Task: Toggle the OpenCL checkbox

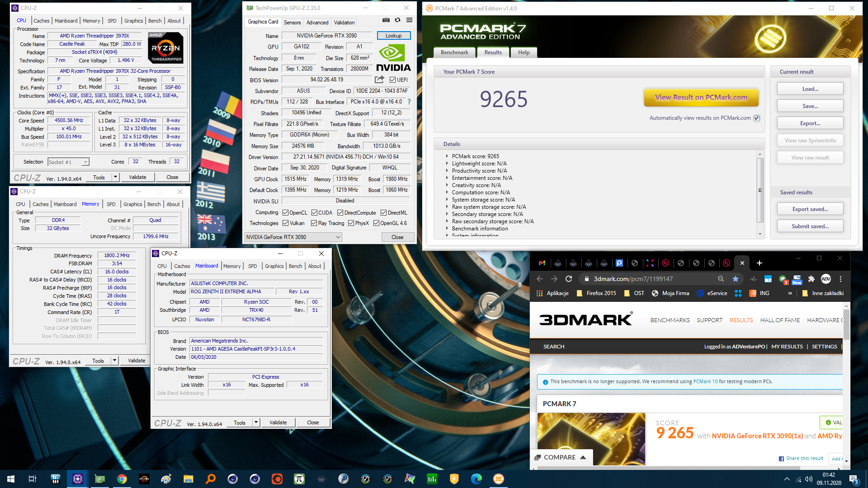Action: pos(285,213)
